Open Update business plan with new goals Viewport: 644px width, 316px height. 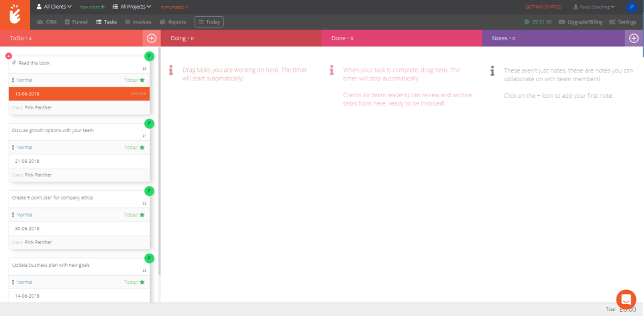click(51, 265)
